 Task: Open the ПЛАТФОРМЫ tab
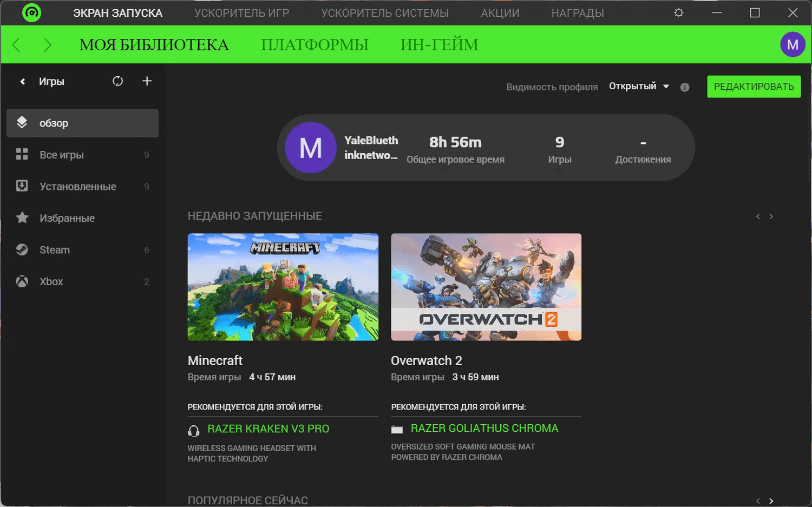click(315, 45)
